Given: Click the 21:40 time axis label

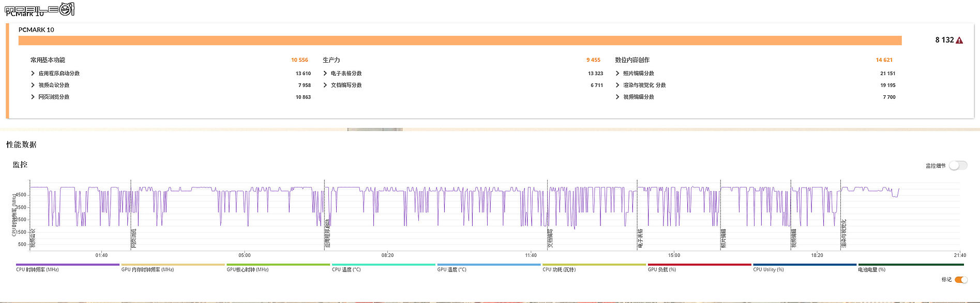Looking at the screenshot, I should 960,255.
